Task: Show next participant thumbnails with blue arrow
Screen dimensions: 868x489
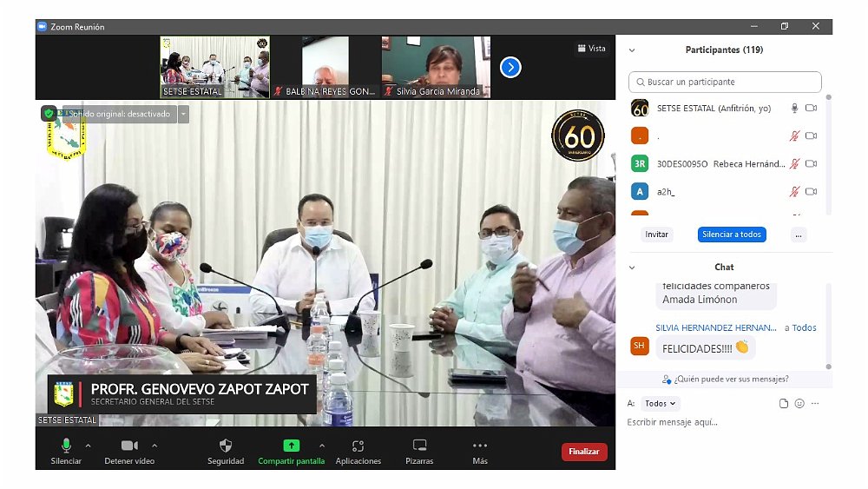Action: (x=510, y=67)
